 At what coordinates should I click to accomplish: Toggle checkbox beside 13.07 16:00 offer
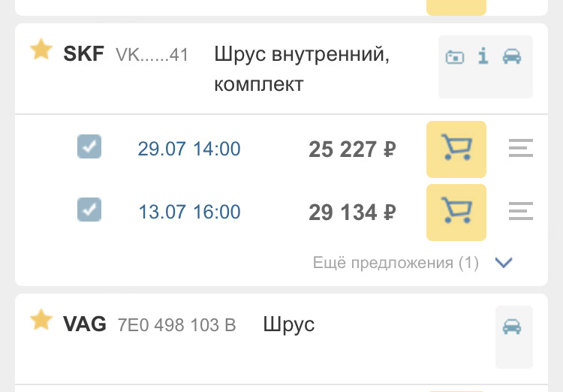pos(89,210)
